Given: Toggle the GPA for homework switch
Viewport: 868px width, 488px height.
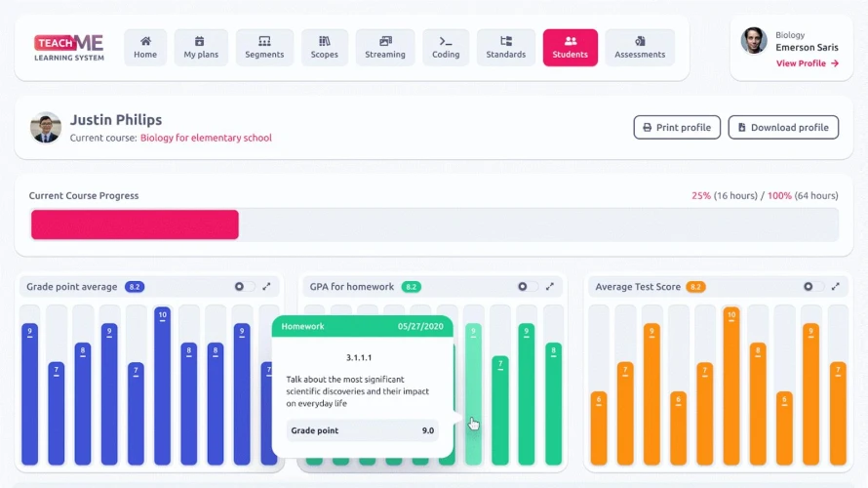Looking at the screenshot, I should click(x=528, y=286).
